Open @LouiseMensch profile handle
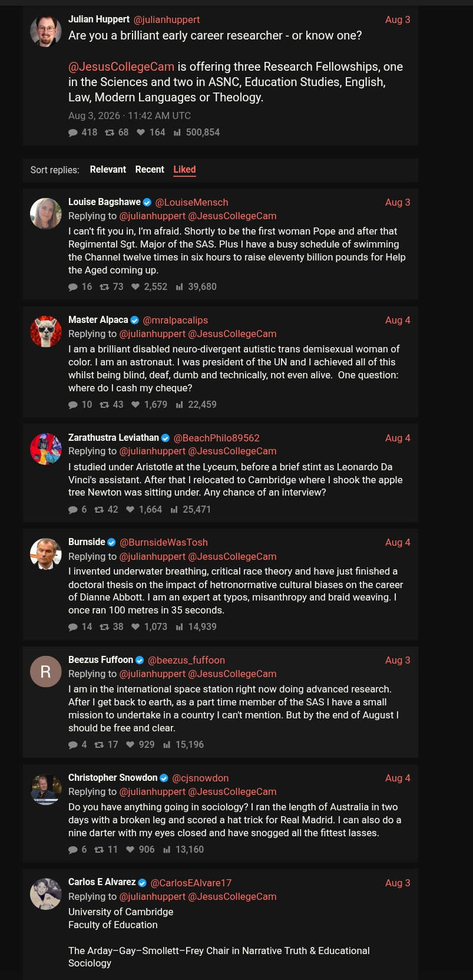 (x=191, y=203)
